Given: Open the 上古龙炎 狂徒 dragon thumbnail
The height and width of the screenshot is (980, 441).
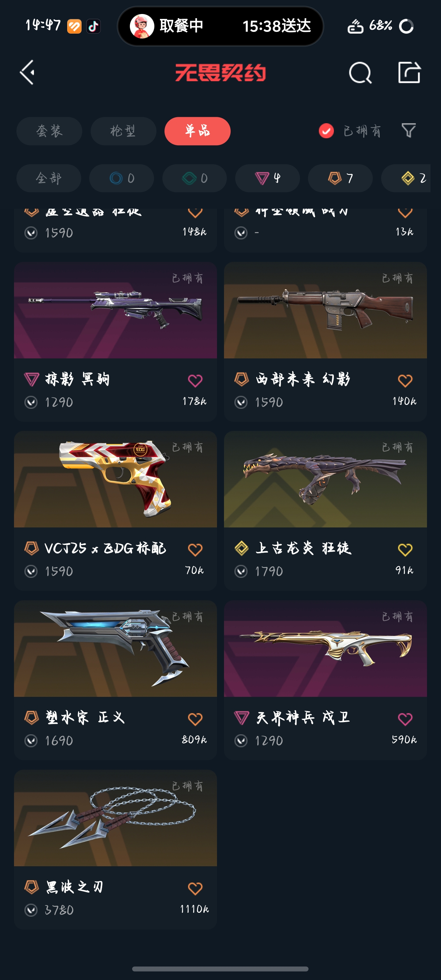Looking at the screenshot, I should (325, 479).
